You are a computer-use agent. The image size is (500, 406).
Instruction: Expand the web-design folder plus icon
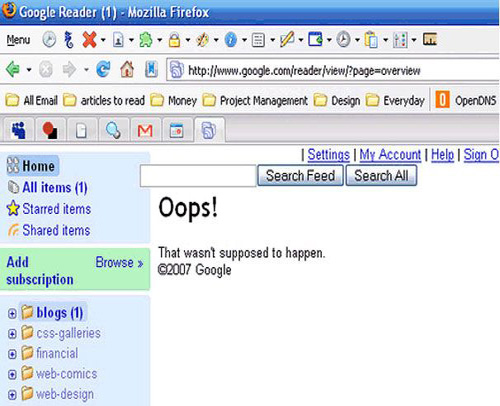coord(12,395)
